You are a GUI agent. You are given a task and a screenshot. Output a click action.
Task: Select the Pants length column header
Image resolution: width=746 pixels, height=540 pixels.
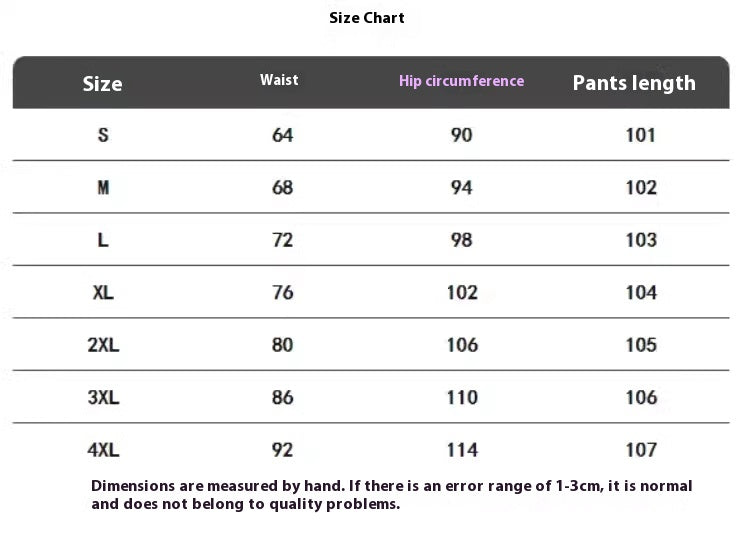click(634, 83)
